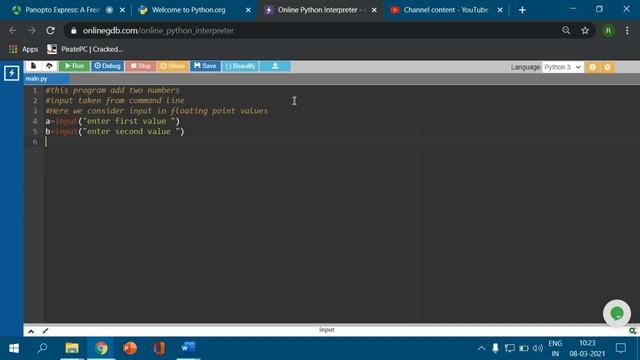The image size is (640, 360).
Task: Download the code file
Action: (275, 66)
